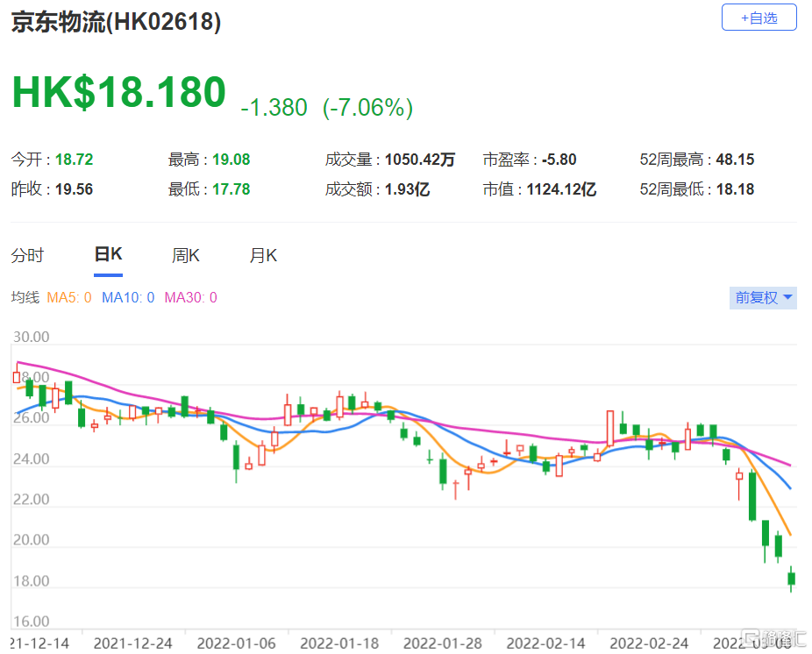Image resolution: width=812 pixels, height=654 pixels.
Task: Click the 24.00 y-axis label
Action: 31,459
